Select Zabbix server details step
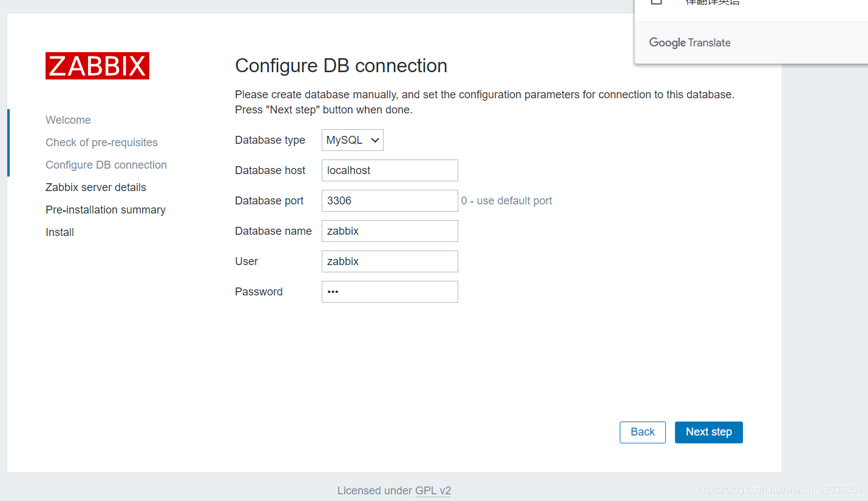The height and width of the screenshot is (501, 868). coord(96,187)
